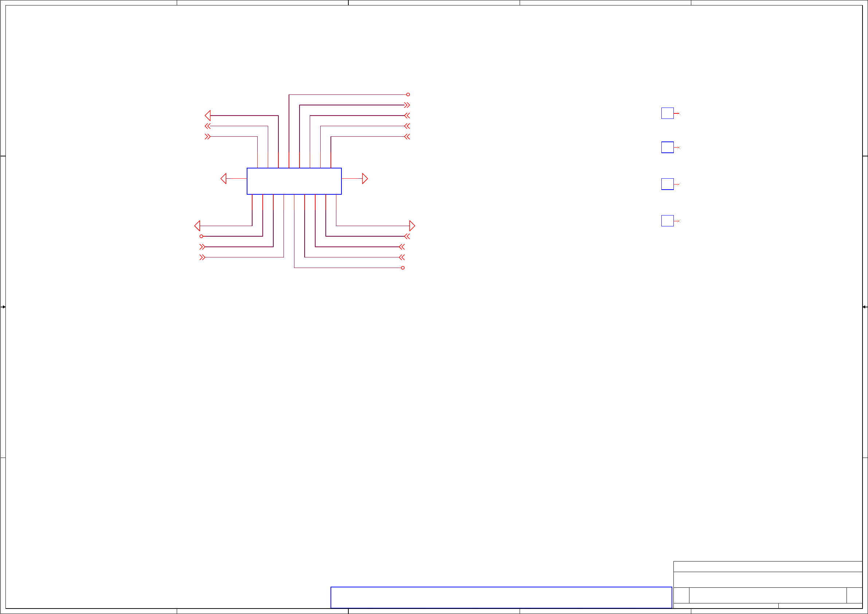Click the large triangle port at upper left

(x=208, y=116)
